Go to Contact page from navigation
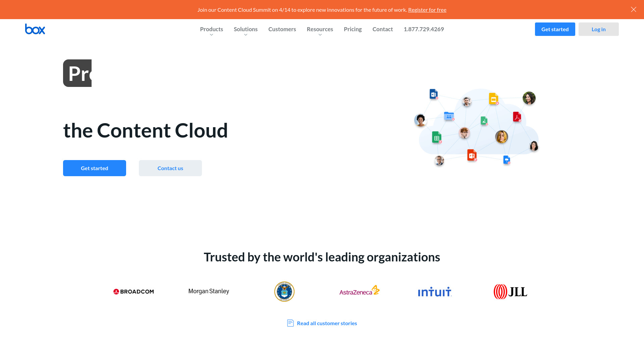The width and height of the screenshot is (644, 349). pyautogui.click(x=382, y=29)
